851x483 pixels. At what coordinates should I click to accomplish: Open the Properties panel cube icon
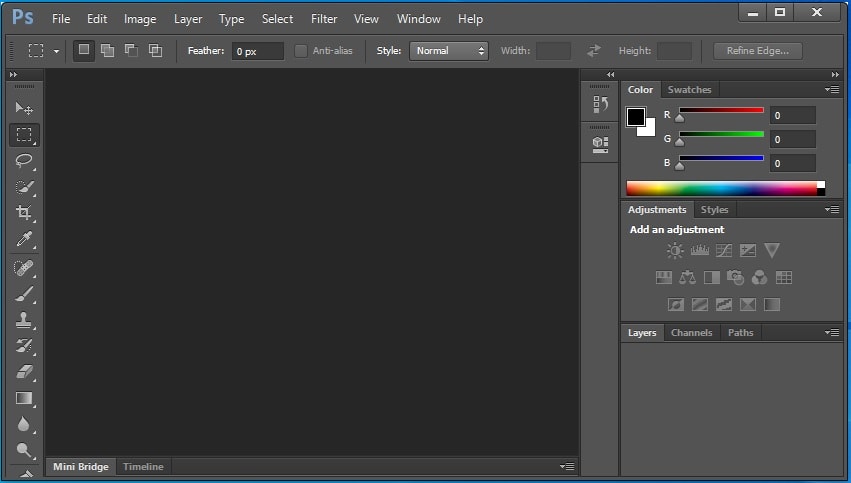600,144
